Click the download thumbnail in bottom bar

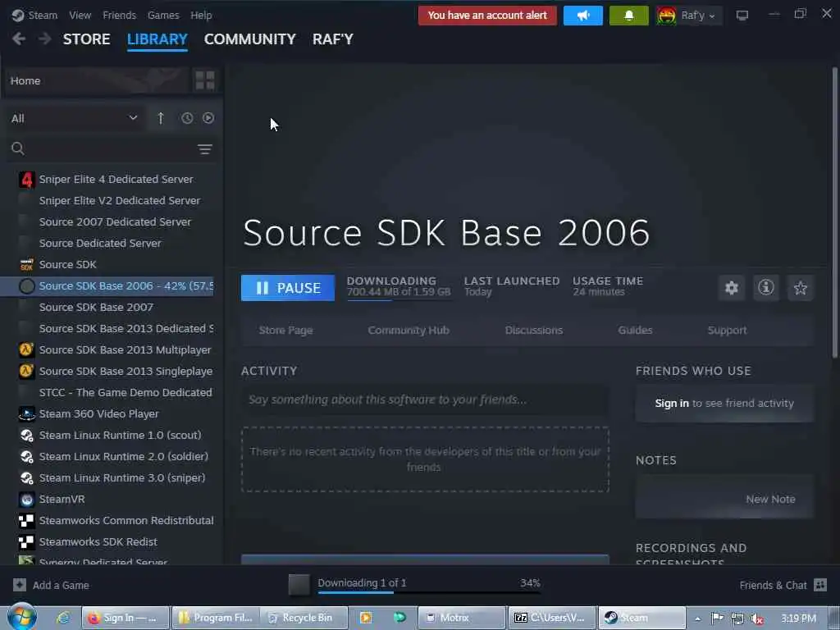pyautogui.click(x=299, y=584)
